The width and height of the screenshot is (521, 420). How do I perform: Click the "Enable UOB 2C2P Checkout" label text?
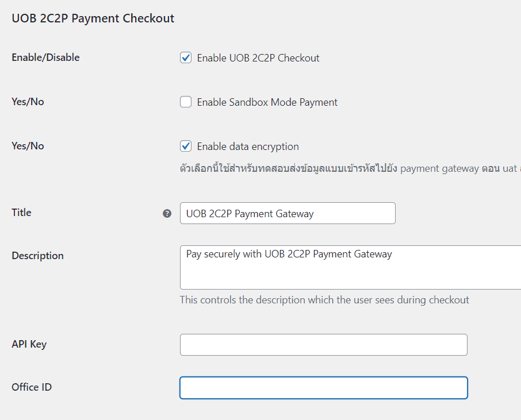[258, 58]
